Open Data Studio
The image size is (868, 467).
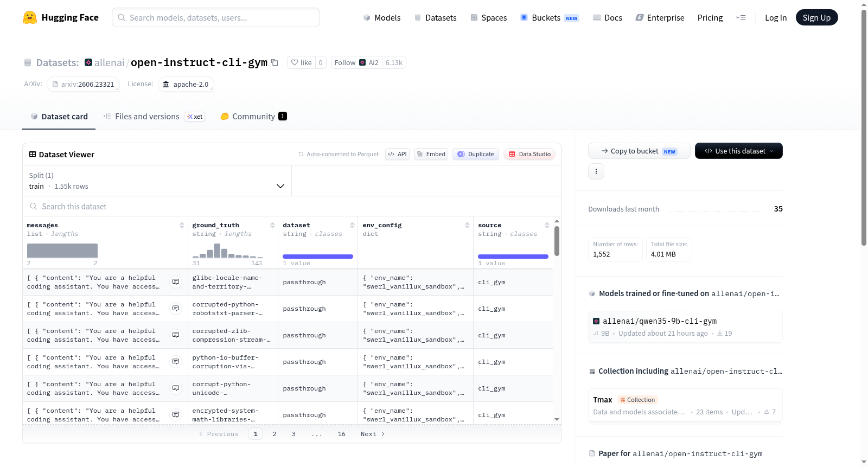click(529, 154)
